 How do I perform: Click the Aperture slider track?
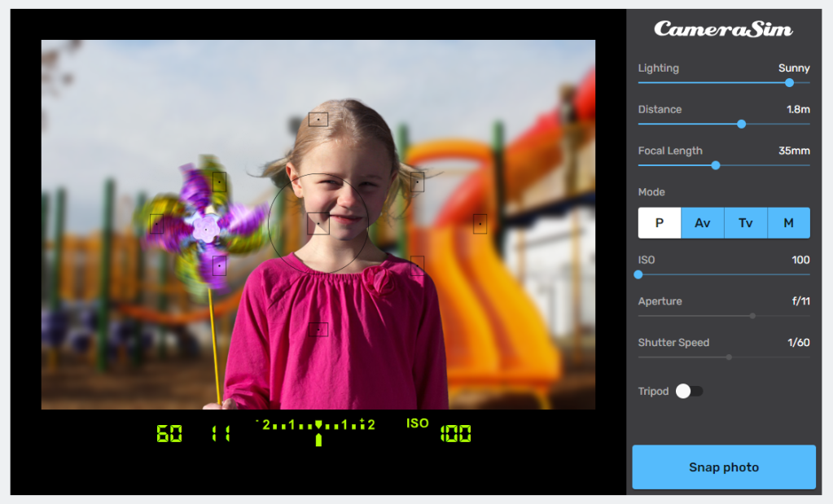pyautogui.click(x=723, y=316)
